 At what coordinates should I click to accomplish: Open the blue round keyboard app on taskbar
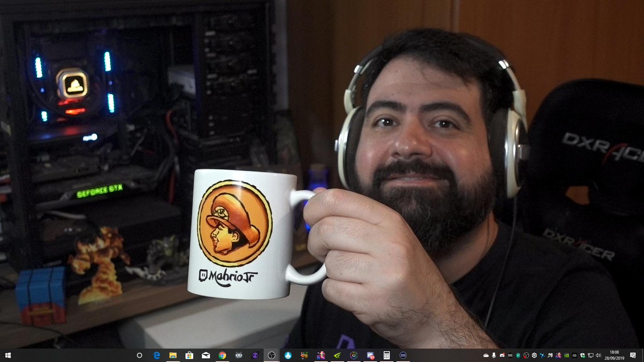click(403, 355)
